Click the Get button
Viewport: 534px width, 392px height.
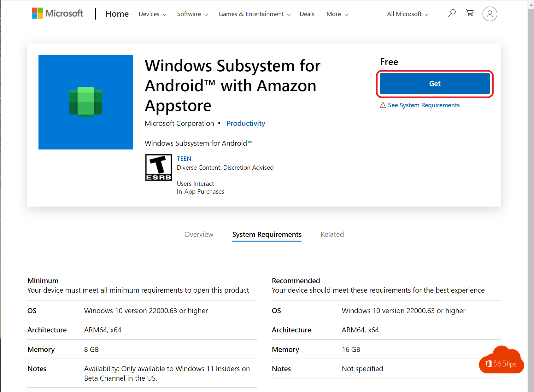point(435,84)
